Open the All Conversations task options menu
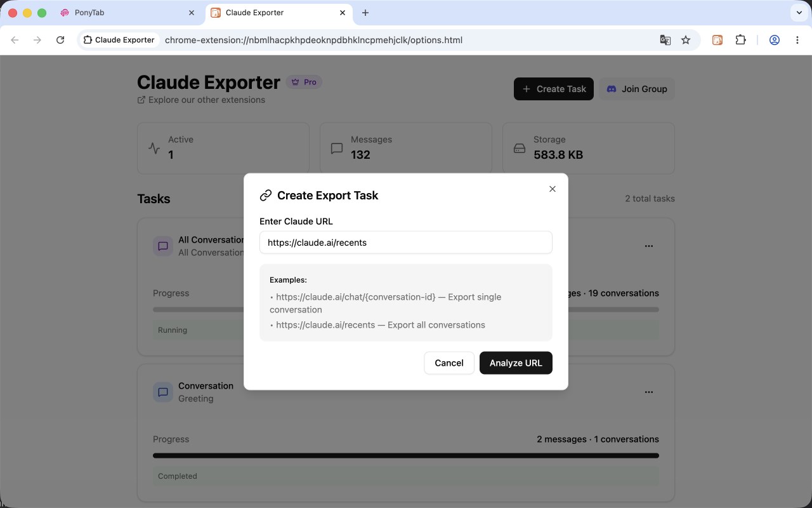 649,246
